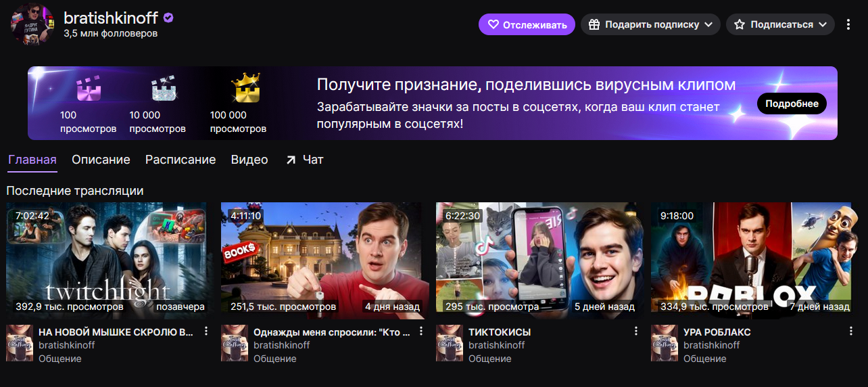
Task: Click Общение category under УРА РОБЛАКС
Action: pos(705,359)
